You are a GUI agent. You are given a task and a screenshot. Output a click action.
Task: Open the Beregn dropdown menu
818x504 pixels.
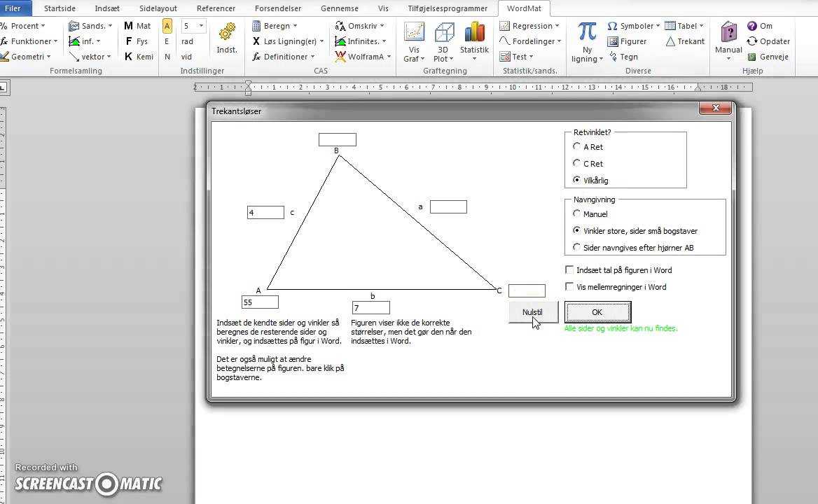pos(275,26)
